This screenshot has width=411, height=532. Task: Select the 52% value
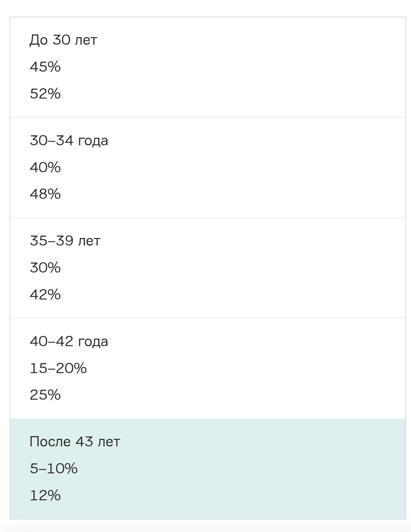pyautogui.click(x=45, y=94)
